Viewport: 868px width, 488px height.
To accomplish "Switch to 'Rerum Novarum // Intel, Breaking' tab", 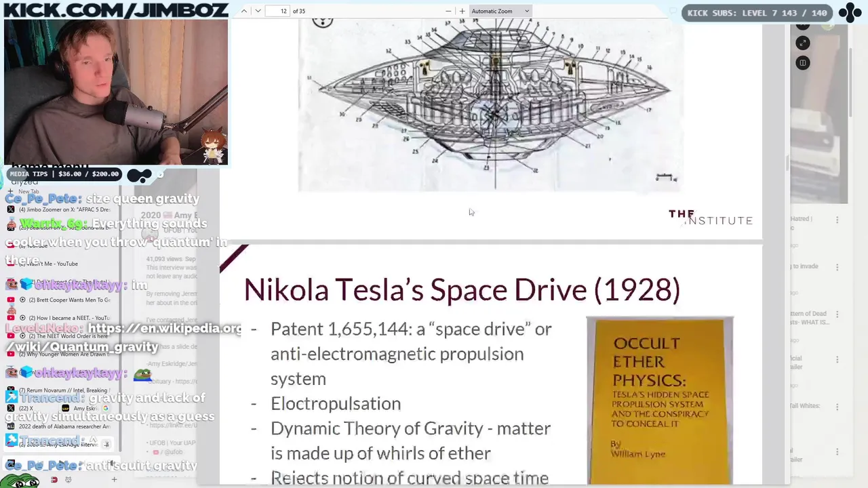I will [59, 390].
